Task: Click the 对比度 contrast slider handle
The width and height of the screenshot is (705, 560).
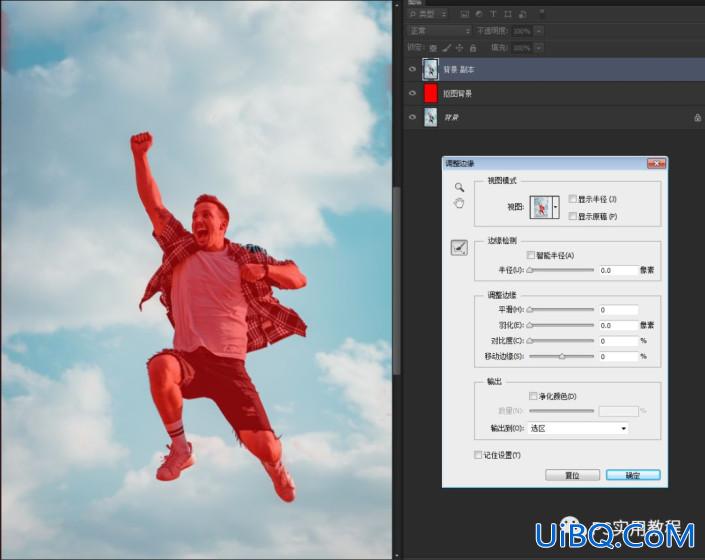Action: (530, 341)
